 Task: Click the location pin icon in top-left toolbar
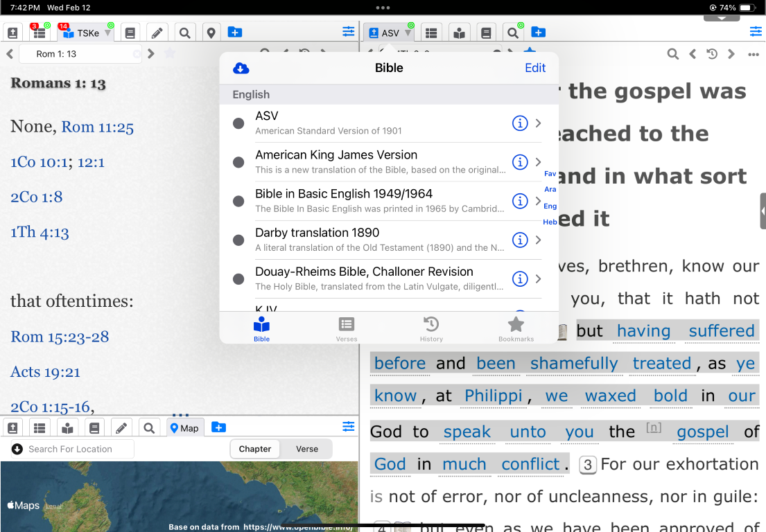point(211,33)
